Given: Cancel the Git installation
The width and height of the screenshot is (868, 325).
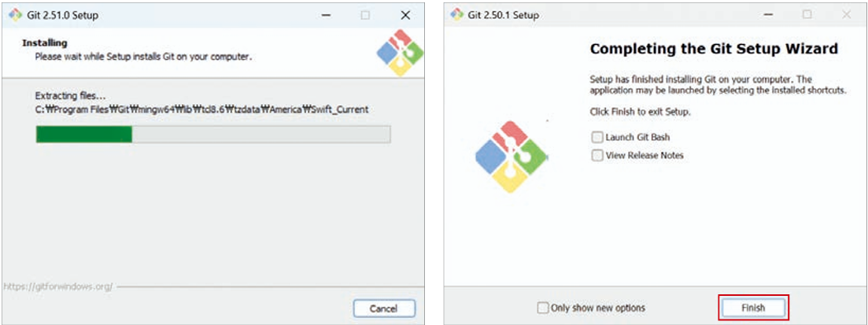Looking at the screenshot, I should coord(384,308).
